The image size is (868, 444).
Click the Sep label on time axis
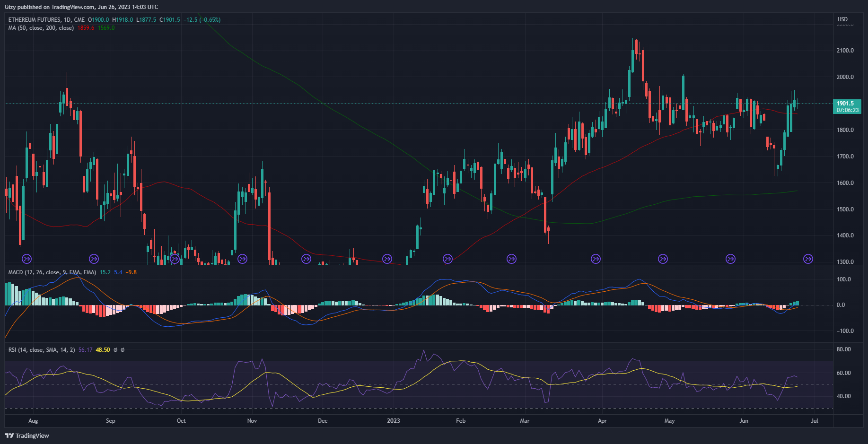click(x=110, y=421)
